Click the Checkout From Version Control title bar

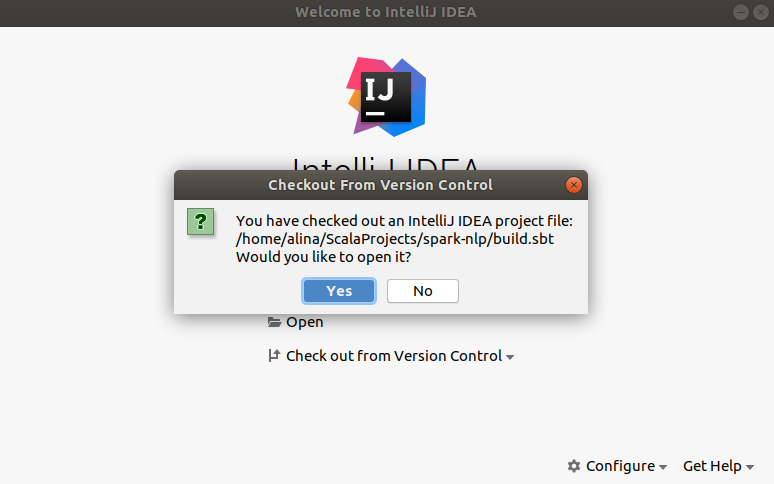tap(381, 185)
